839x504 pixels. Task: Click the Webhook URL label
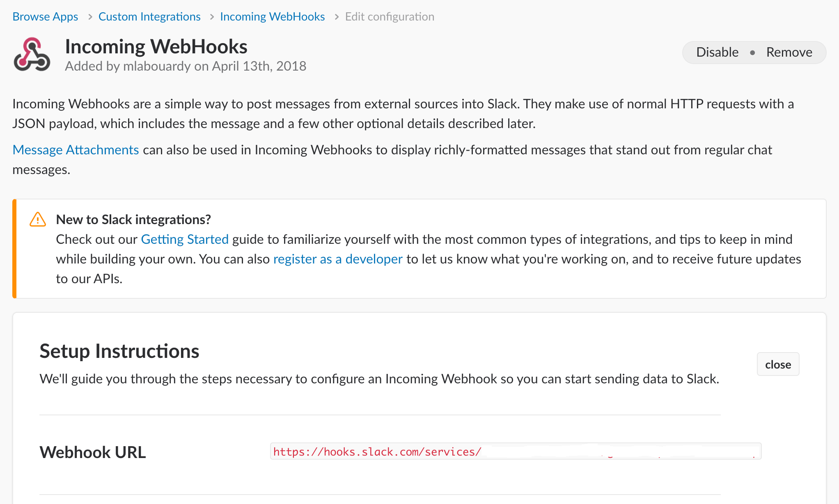click(93, 452)
